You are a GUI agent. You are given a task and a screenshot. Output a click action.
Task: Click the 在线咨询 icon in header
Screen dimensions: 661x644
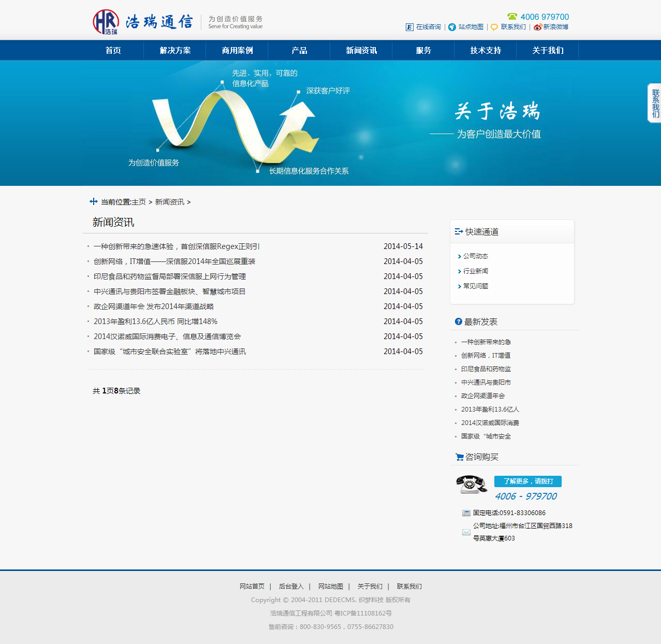[x=409, y=27]
